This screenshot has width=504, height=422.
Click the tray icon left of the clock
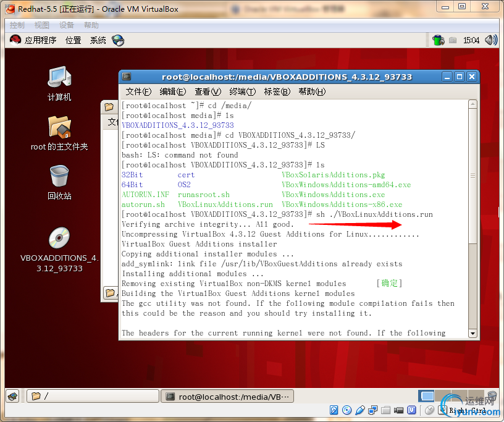pos(453,40)
